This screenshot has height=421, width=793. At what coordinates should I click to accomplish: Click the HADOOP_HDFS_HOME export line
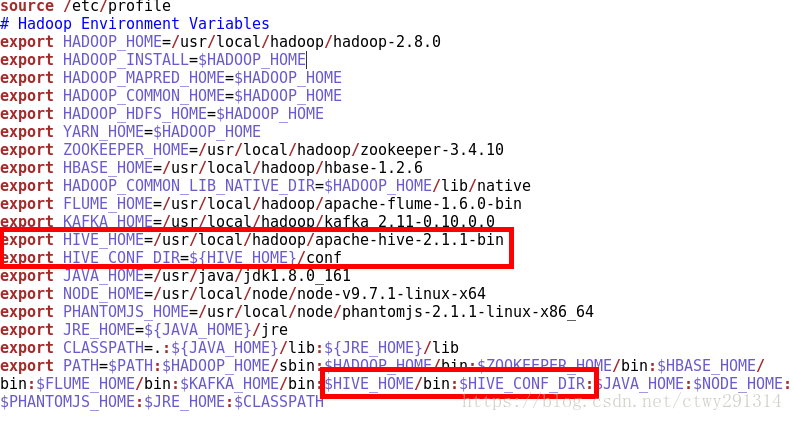(x=162, y=114)
